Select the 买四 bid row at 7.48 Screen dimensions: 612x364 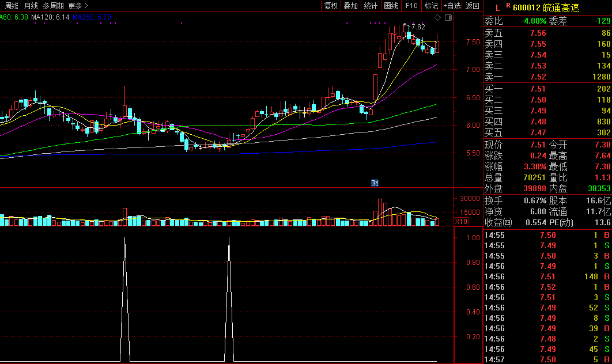tap(547, 122)
